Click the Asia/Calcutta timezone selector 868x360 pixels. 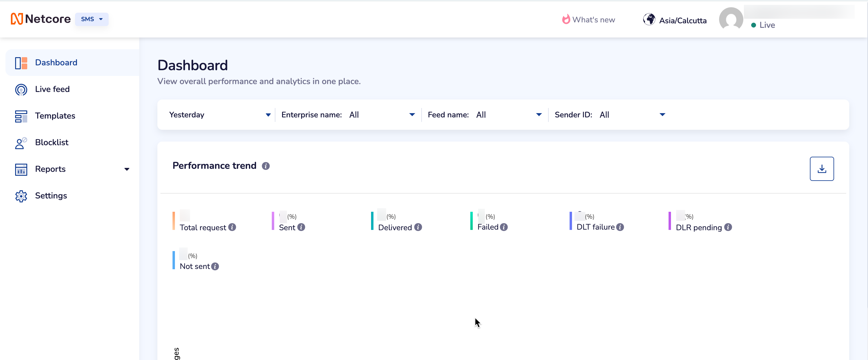click(675, 20)
